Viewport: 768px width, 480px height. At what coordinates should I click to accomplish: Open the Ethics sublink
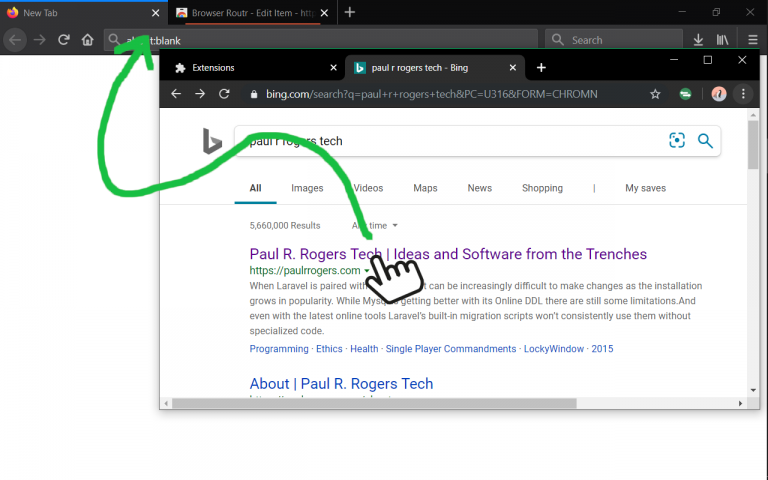click(329, 349)
